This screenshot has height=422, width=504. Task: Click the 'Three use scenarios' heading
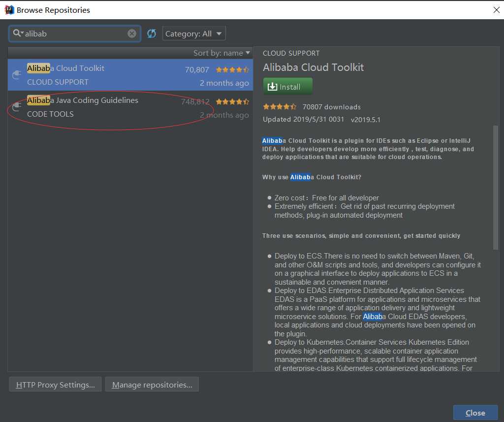click(361, 236)
